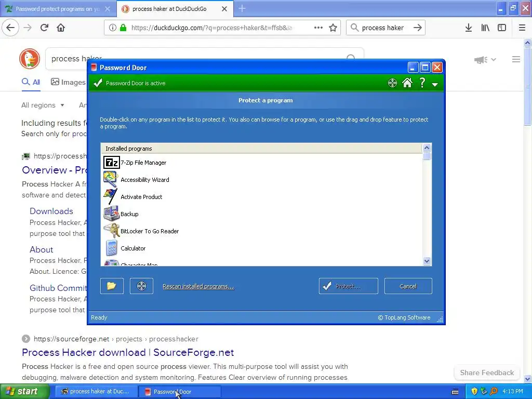
Task: Select the All search results tab
Action: 31,82
